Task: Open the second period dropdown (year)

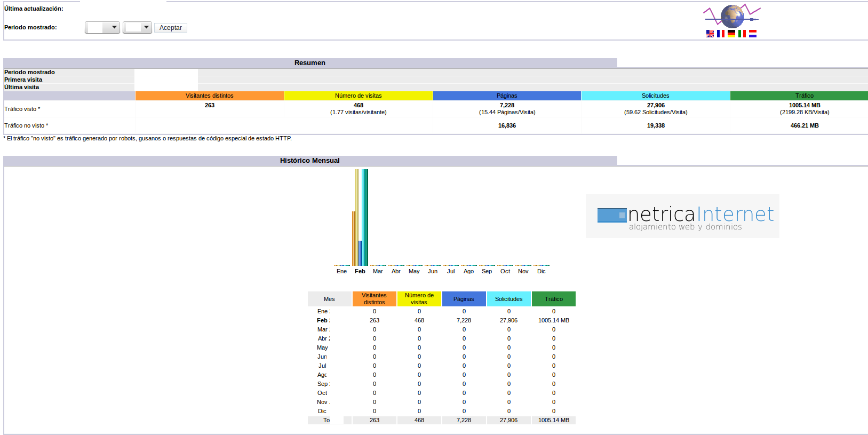Action: click(137, 28)
